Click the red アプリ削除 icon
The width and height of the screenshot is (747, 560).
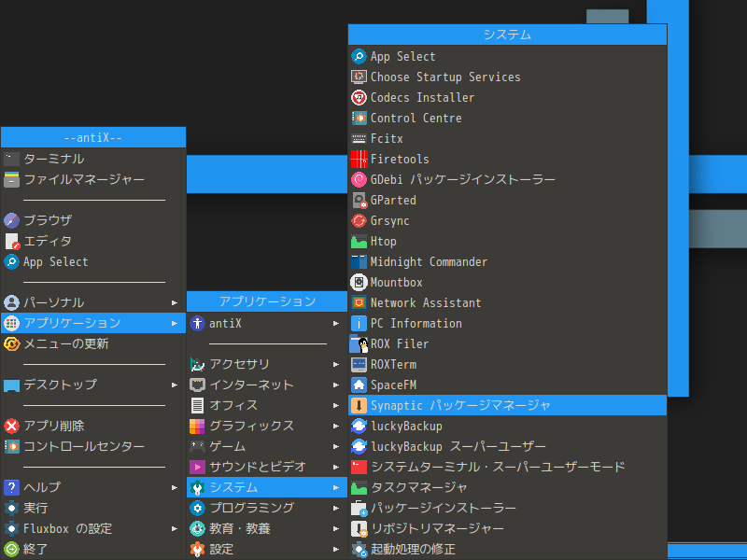coord(11,426)
